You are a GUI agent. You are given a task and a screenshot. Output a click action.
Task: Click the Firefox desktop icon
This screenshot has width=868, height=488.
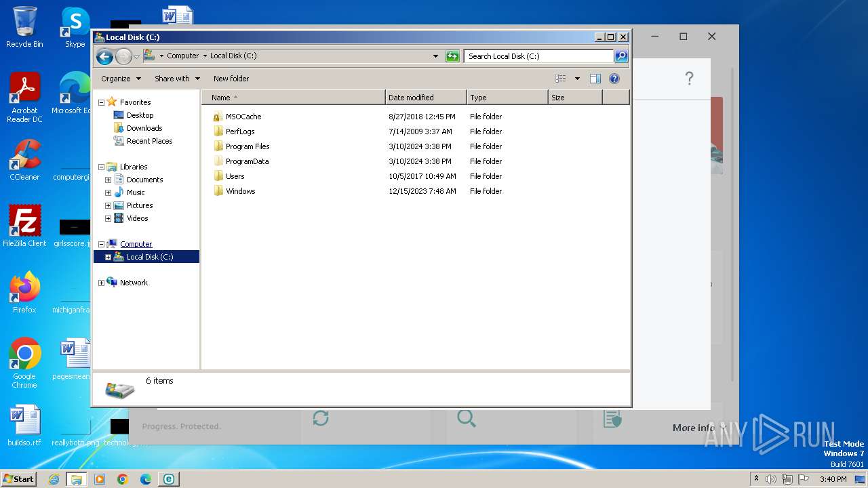pyautogui.click(x=24, y=293)
